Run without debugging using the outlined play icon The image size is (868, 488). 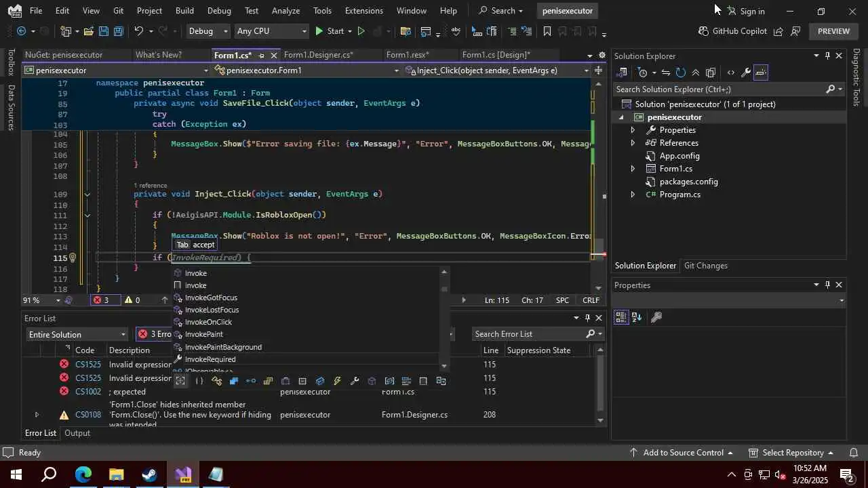click(x=361, y=31)
